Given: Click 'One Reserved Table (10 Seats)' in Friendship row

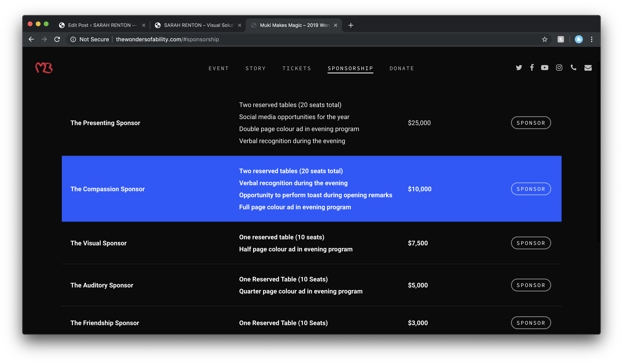Looking at the screenshot, I should coord(284,323).
